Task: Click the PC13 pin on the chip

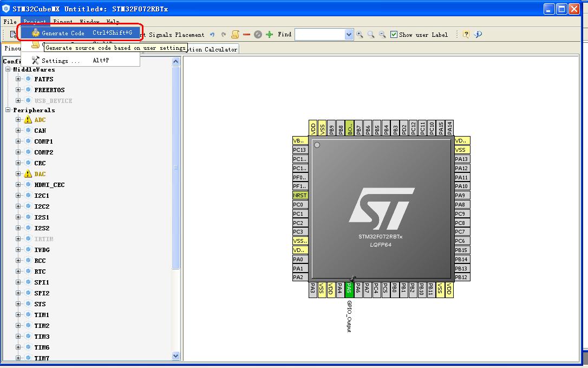Action: coord(300,150)
